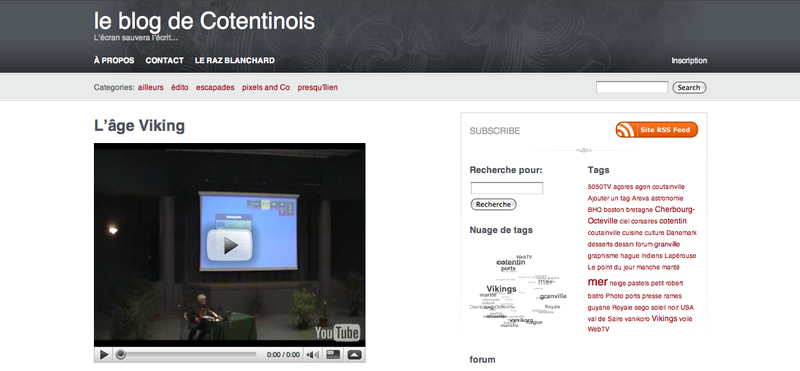The height and width of the screenshot is (371, 800).
Task: Focus the Recherche pour text field
Action: click(x=507, y=188)
